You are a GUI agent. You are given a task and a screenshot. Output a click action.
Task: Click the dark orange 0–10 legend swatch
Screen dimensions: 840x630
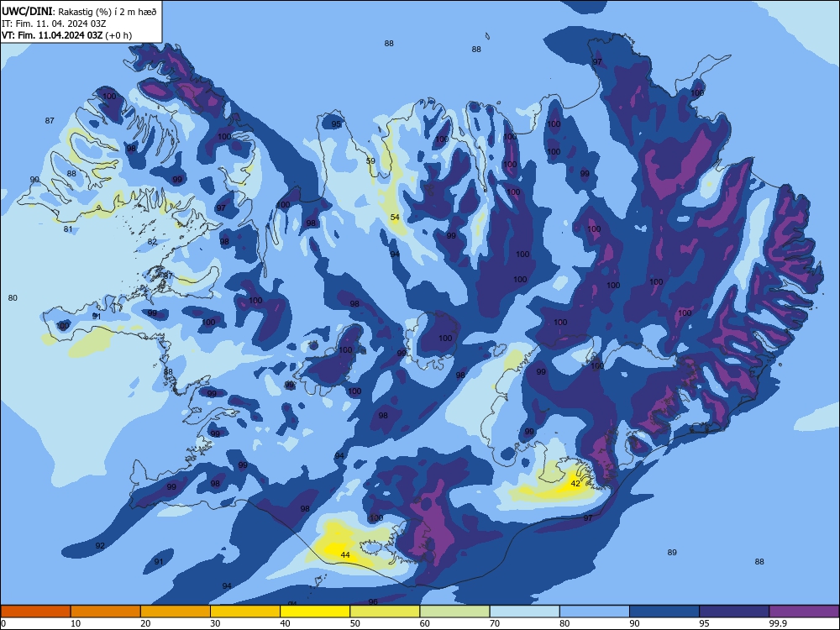[x=35, y=612]
